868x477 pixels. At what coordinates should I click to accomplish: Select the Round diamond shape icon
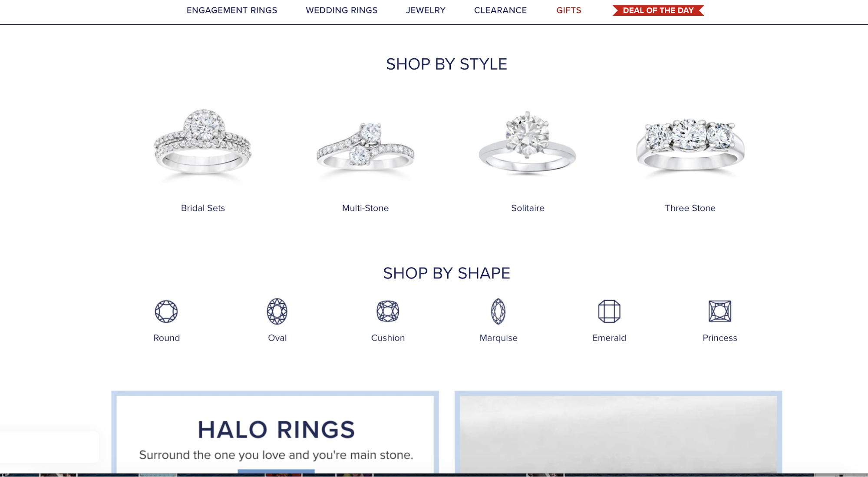pyautogui.click(x=166, y=311)
